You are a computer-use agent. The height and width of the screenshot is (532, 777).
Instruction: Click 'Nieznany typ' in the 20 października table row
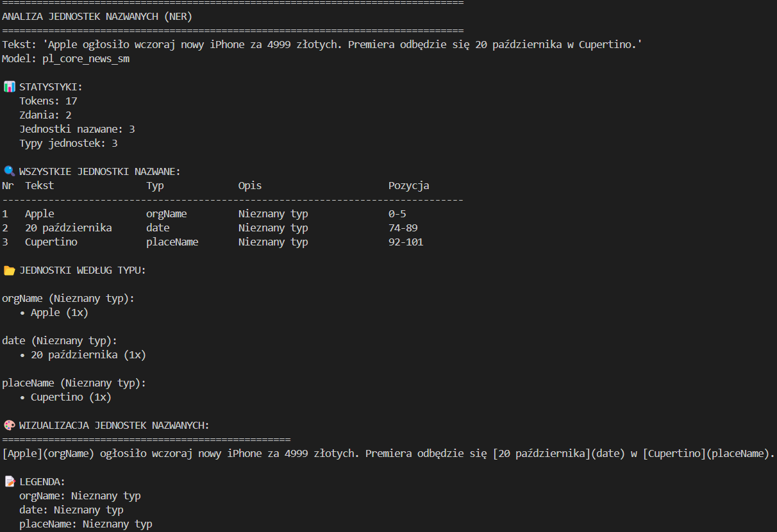273,228
